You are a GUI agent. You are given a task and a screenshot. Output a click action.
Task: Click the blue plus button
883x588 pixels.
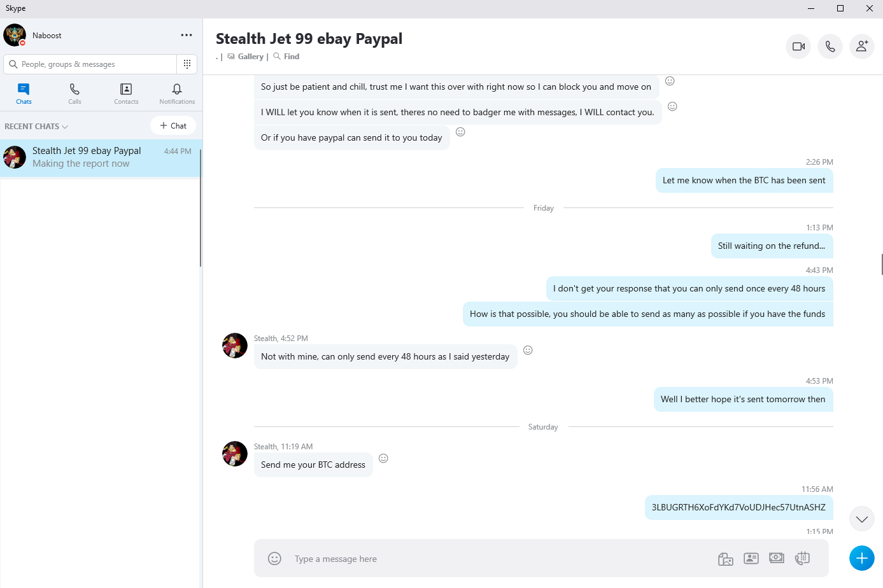point(862,558)
